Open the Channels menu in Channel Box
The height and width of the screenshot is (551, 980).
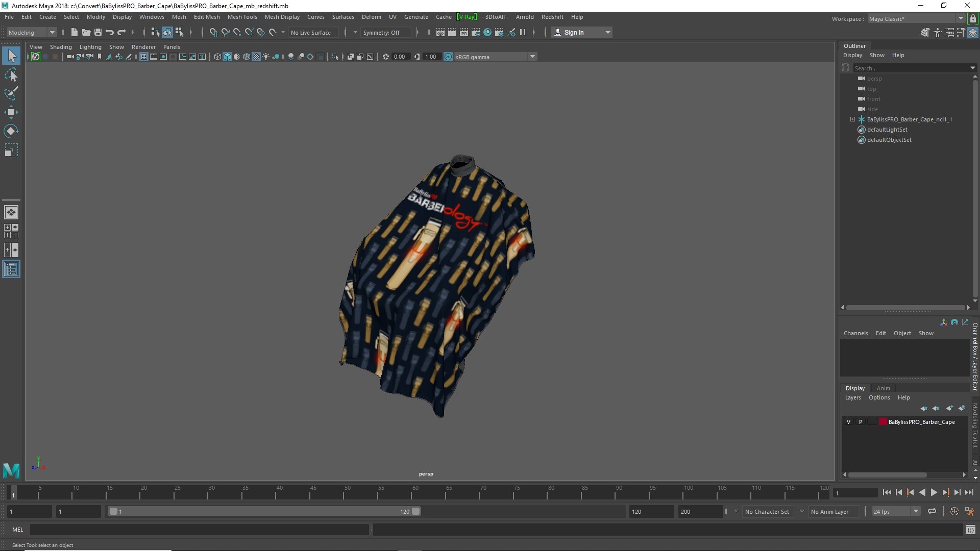pyautogui.click(x=855, y=333)
